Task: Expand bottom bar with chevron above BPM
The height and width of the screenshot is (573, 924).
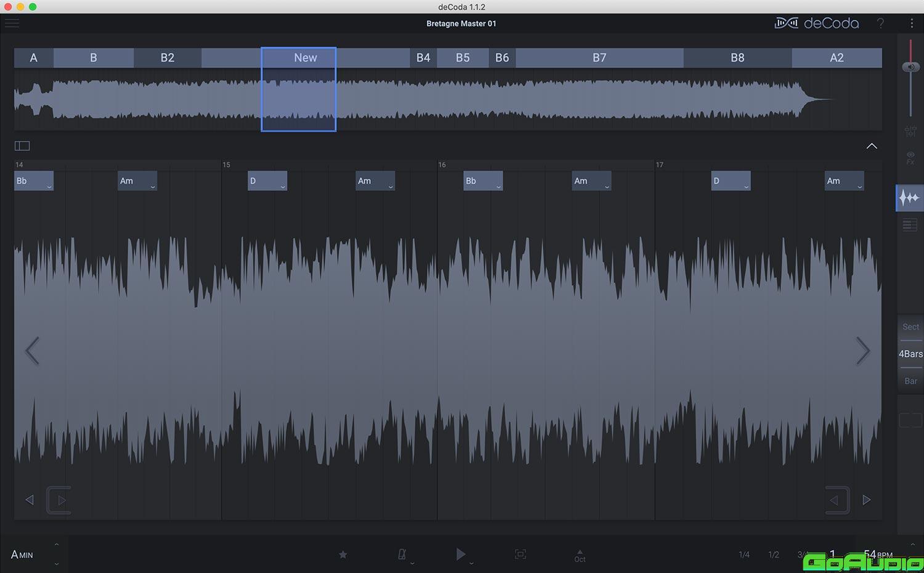Action: coord(913,545)
